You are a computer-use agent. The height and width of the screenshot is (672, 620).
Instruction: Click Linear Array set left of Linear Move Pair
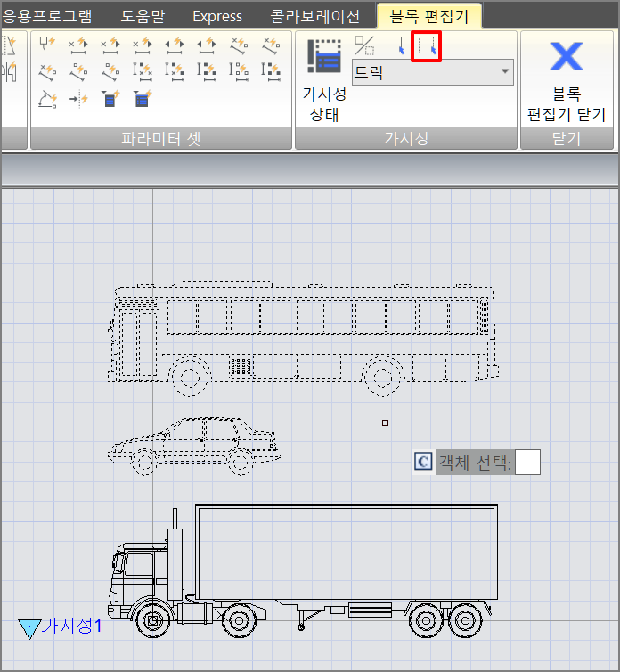[143, 45]
